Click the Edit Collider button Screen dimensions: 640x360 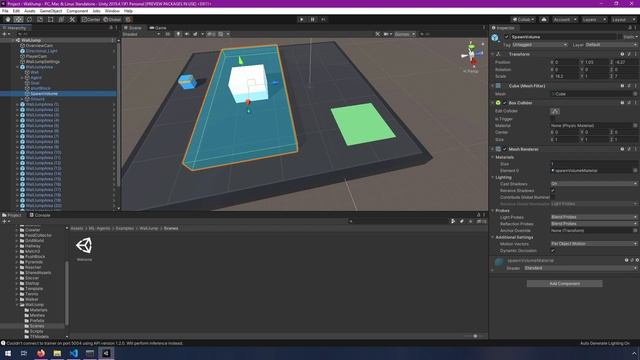click(x=555, y=111)
